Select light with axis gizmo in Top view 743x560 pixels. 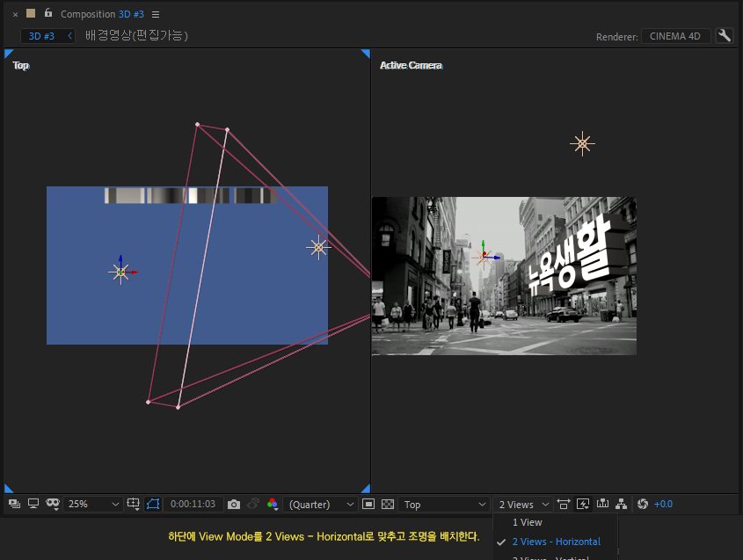(120, 272)
